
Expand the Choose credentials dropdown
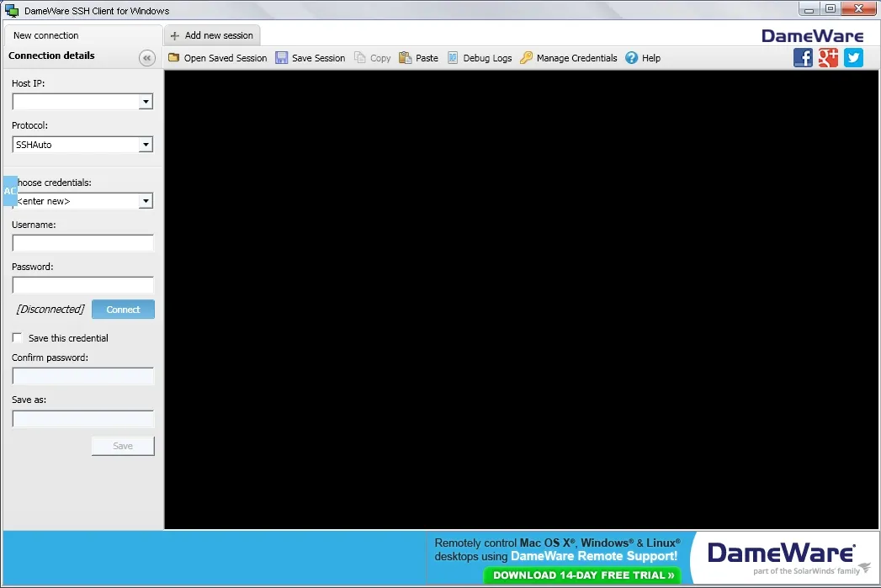[146, 201]
